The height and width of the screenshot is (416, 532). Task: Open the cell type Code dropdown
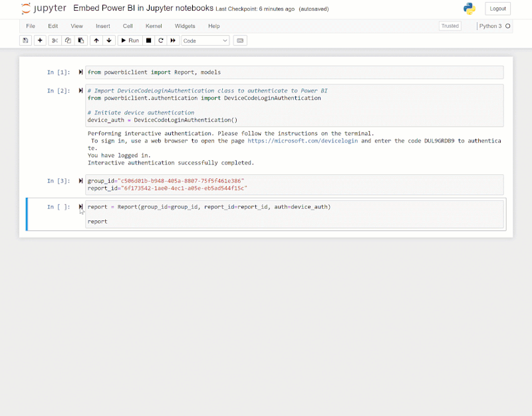click(x=205, y=41)
